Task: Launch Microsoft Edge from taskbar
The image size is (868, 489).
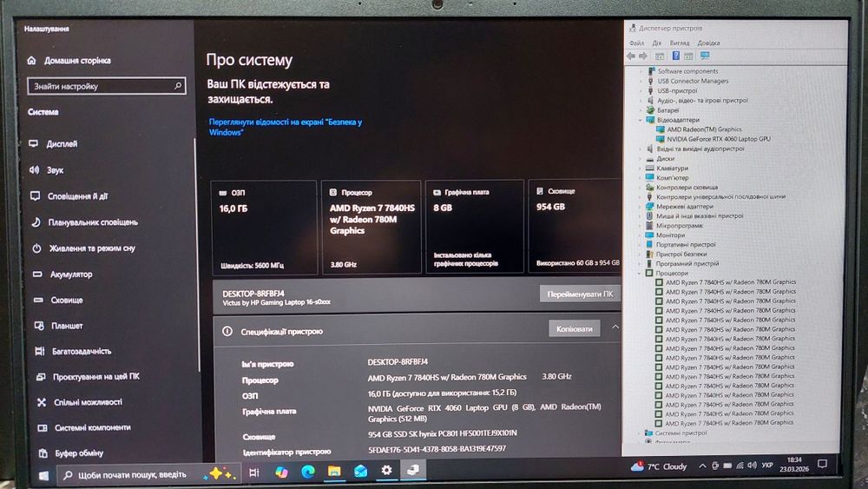Action: tap(308, 472)
